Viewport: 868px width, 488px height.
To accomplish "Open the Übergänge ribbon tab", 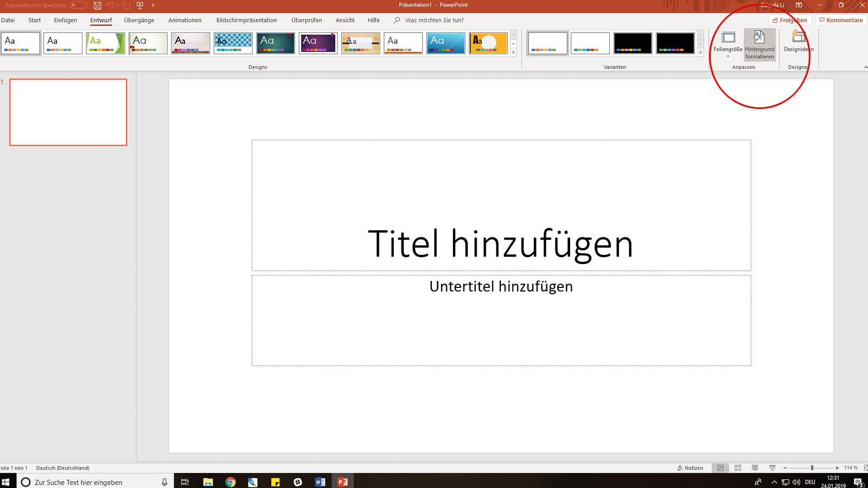I will (139, 20).
